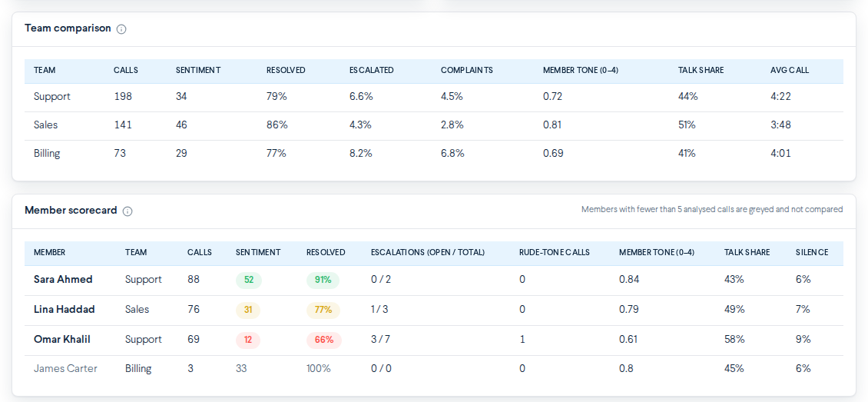Click the MEMBER header in Member scorecard
Screen dimensions: 868x402
[x=49, y=252]
